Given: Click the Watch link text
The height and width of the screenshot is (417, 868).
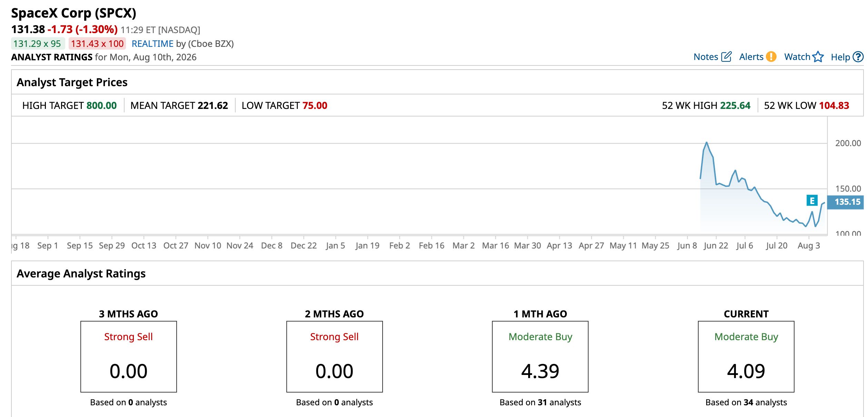Looking at the screenshot, I should coord(797,57).
